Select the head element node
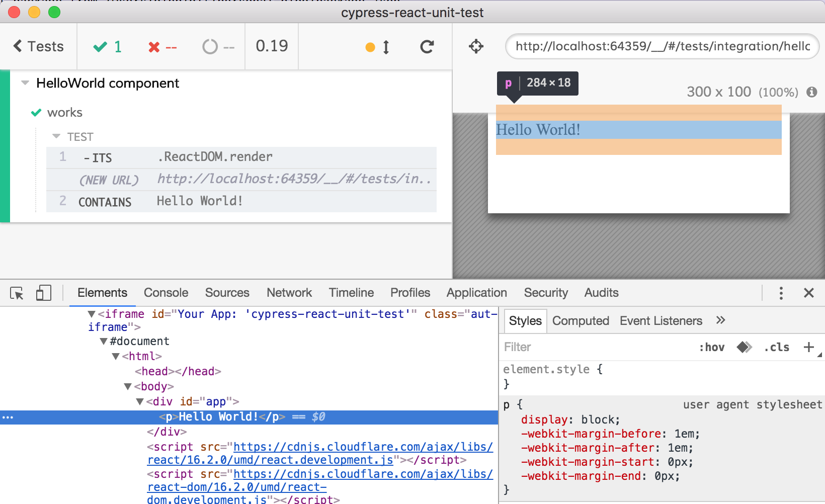The image size is (825, 504). [x=178, y=371]
